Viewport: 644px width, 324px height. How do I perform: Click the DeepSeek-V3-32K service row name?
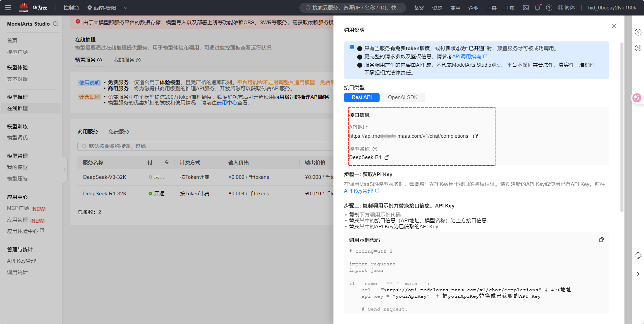pyautogui.click(x=105, y=177)
